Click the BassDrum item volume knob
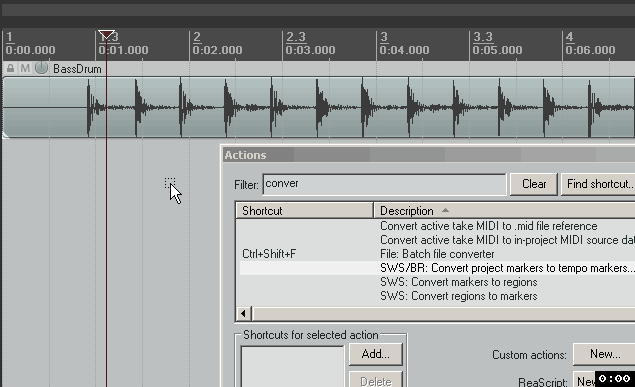Image resolution: width=635 pixels, height=387 pixels. 41,68
